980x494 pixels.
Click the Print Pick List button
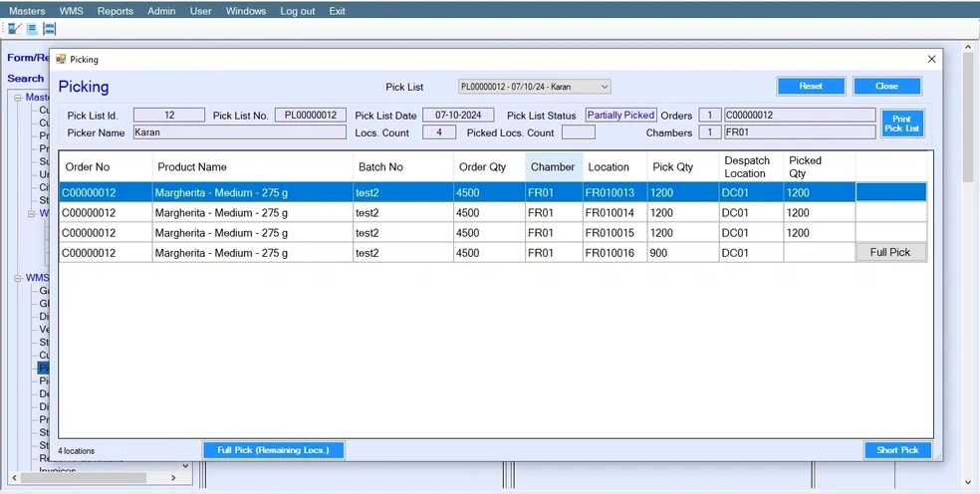pyautogui.click(x=902, y=123)
